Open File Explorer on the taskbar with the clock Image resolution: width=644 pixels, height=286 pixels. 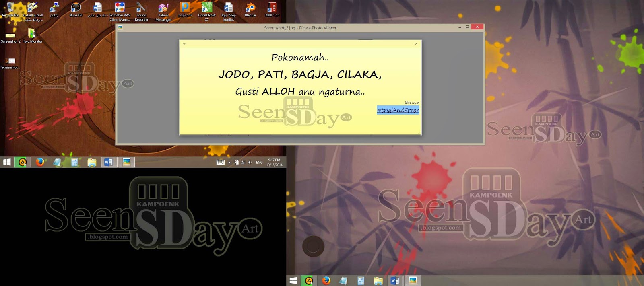tap(92, 162)
